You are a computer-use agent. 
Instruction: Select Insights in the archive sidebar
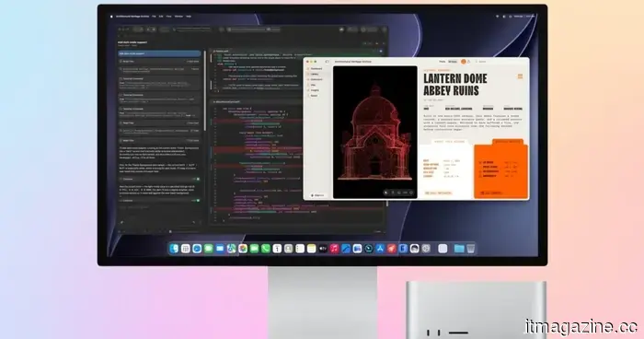tap(315, 90)
